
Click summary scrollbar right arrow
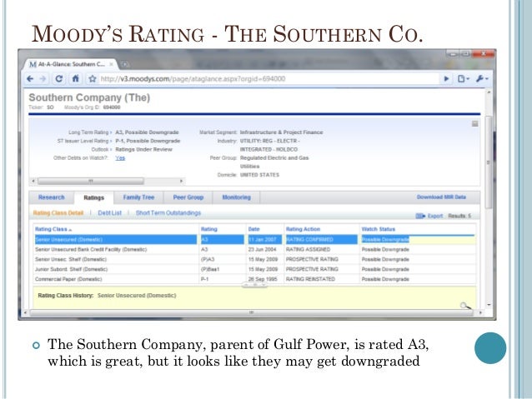point(182,181)
